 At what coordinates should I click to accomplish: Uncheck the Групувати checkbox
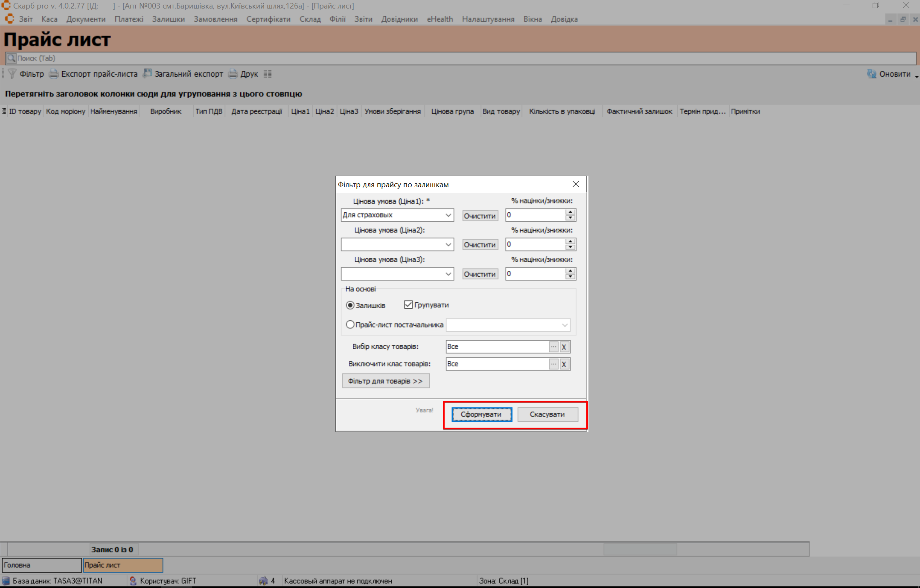point(408,305)
